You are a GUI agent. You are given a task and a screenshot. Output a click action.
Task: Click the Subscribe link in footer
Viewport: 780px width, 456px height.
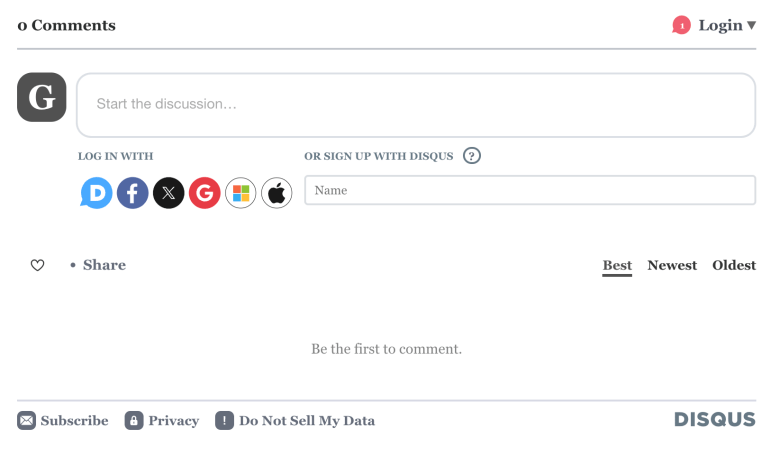tap(63, 421)
